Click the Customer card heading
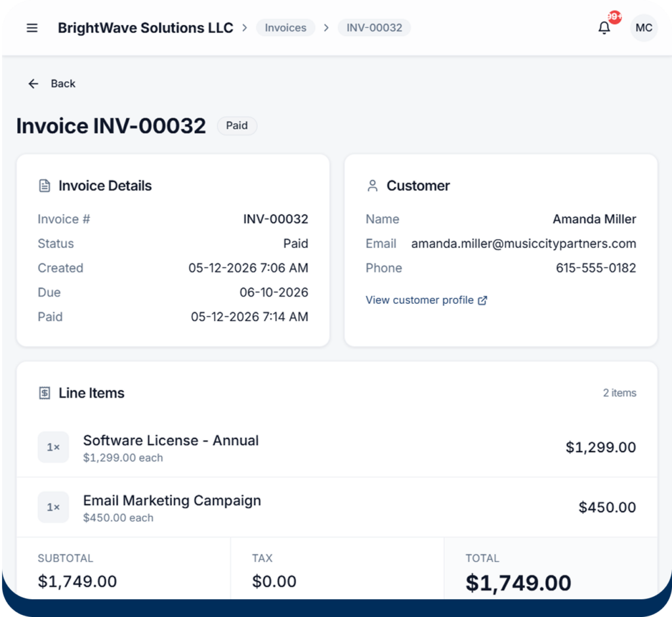This screenshot has height=617, width=672. pyautogui.click(x=418, y=186)
